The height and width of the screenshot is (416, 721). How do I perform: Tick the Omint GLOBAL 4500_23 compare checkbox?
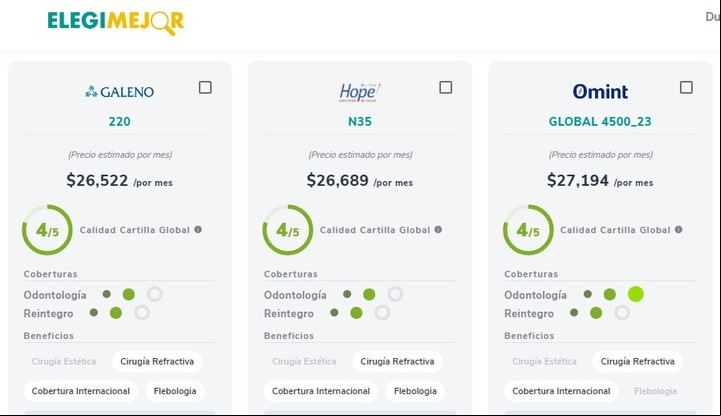686,87
